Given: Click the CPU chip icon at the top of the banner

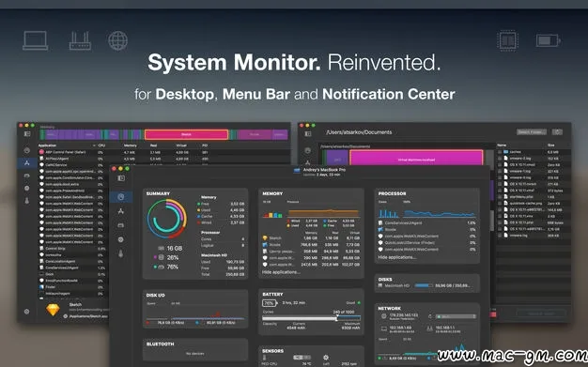Looking at the screenshot, I should pyautogui.click(x=508, y=40).
